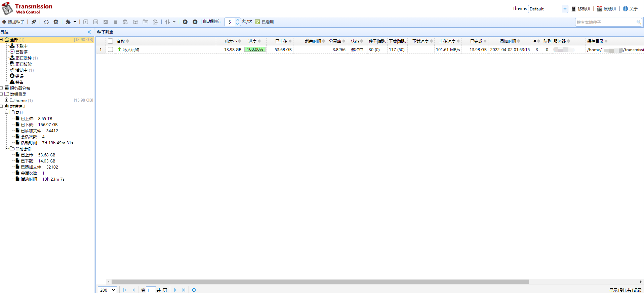Go to first page pagination icon
The image size is (644, 293).
point(125,290)
